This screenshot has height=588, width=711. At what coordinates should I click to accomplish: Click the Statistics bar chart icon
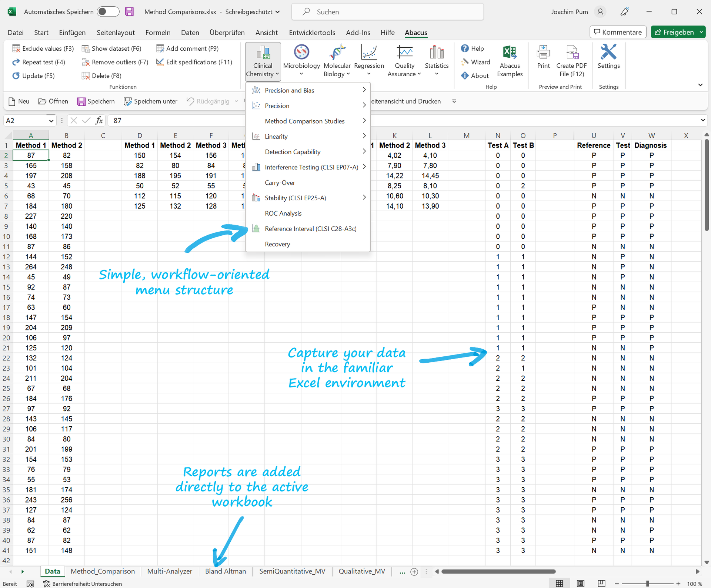(x=437, y=53)
